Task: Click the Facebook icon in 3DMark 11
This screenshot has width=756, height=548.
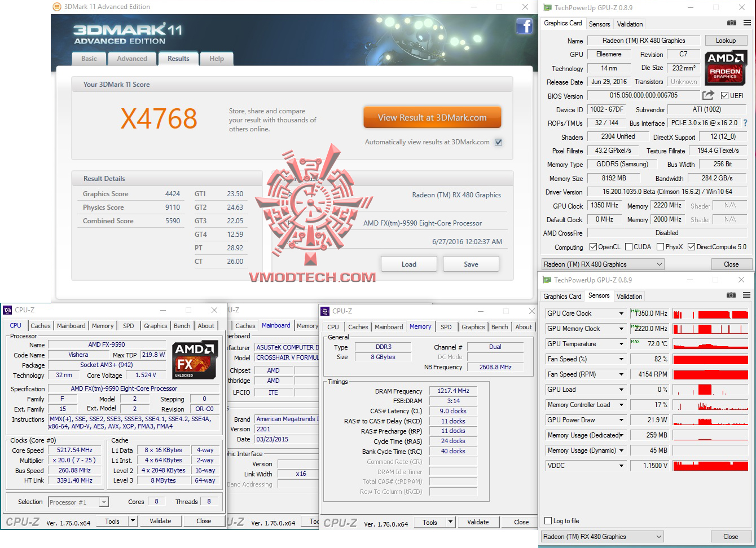Action: pyautogui.click(x=524, y=26)
